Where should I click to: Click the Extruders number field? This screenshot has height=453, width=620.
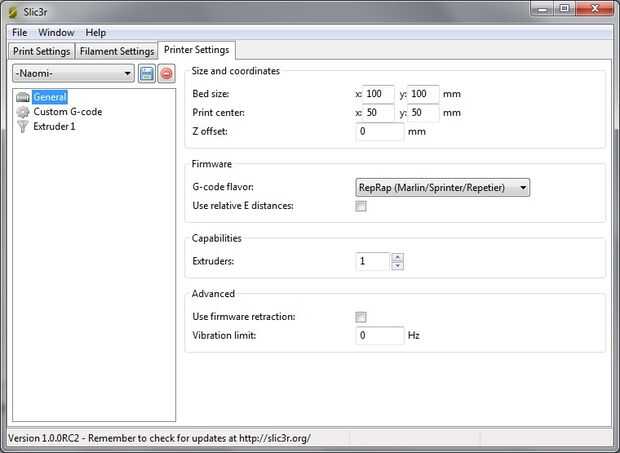point(373,261)
